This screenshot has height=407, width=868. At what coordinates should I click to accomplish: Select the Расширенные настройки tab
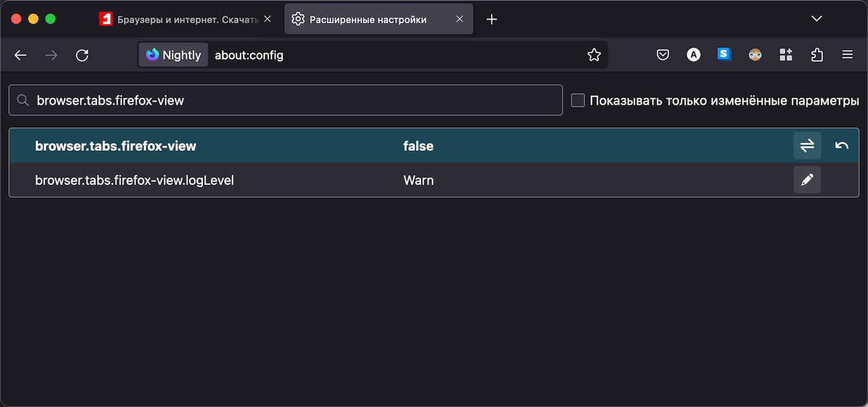pos(370,19)
